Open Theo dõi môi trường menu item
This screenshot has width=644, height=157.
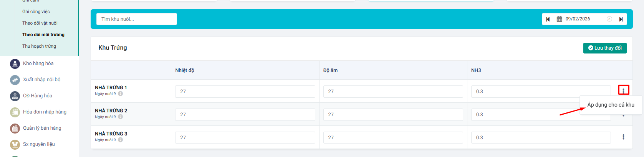click(43, 35)
